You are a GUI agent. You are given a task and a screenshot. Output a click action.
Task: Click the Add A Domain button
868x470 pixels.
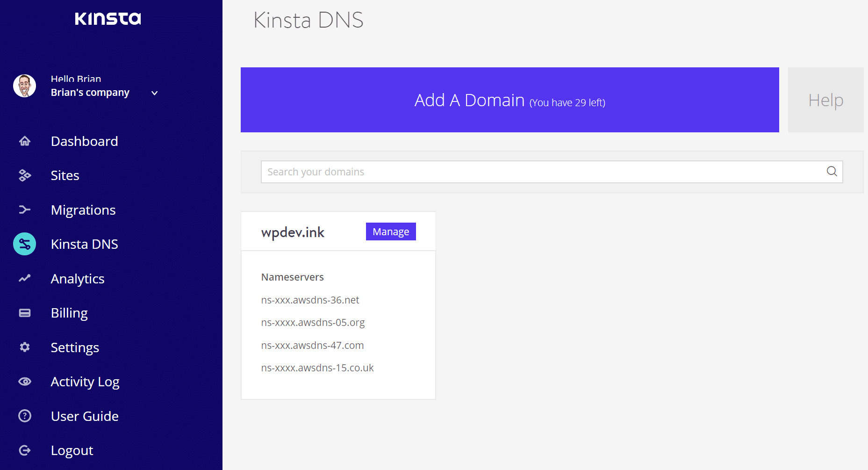click(509, 100)
